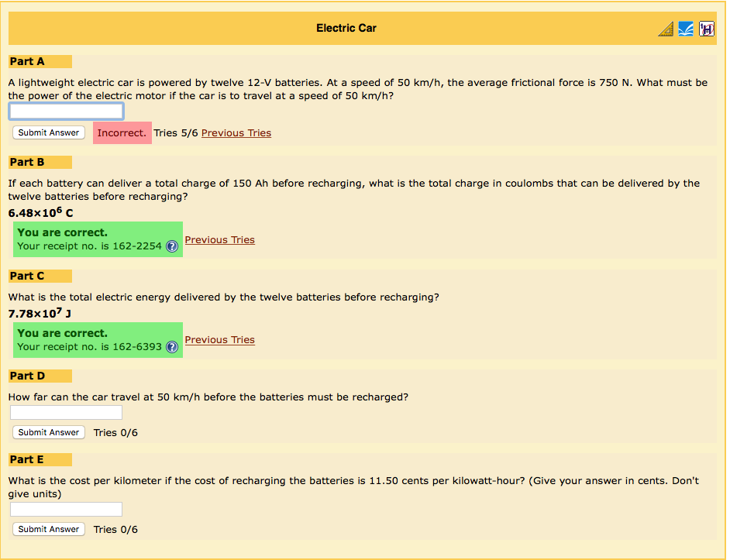Click the "Tries 5/6" counter text
This screenshot has width=730, height=560.
pyautogui.click(x=176, y=133)
